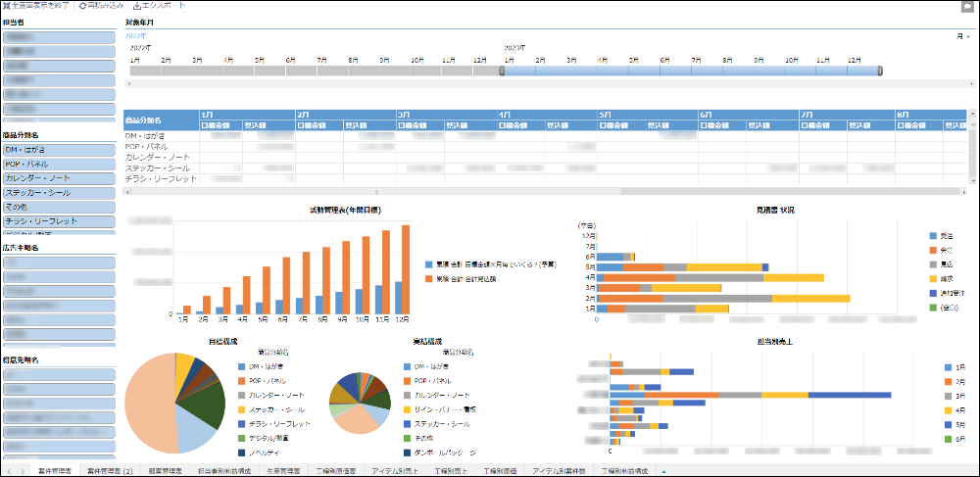Click the timeline start handle at 2023 1月
980x477 pixels.
click(502, 72)
